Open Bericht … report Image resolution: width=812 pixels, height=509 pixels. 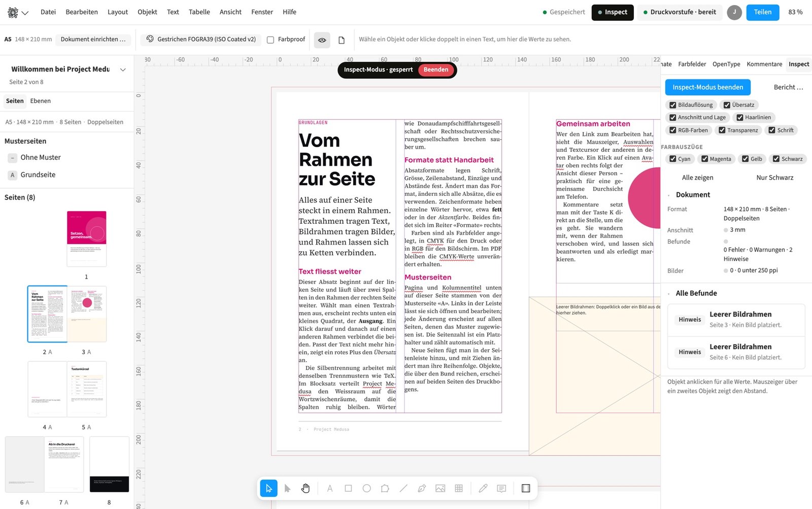pos(788,87)
